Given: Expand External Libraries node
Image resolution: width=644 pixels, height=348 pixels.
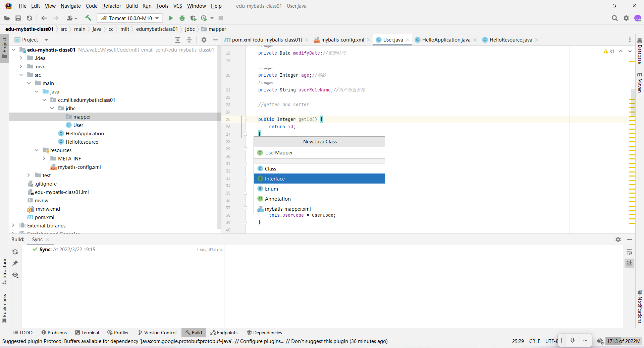Looking at the screenshot, I should 13,225.
